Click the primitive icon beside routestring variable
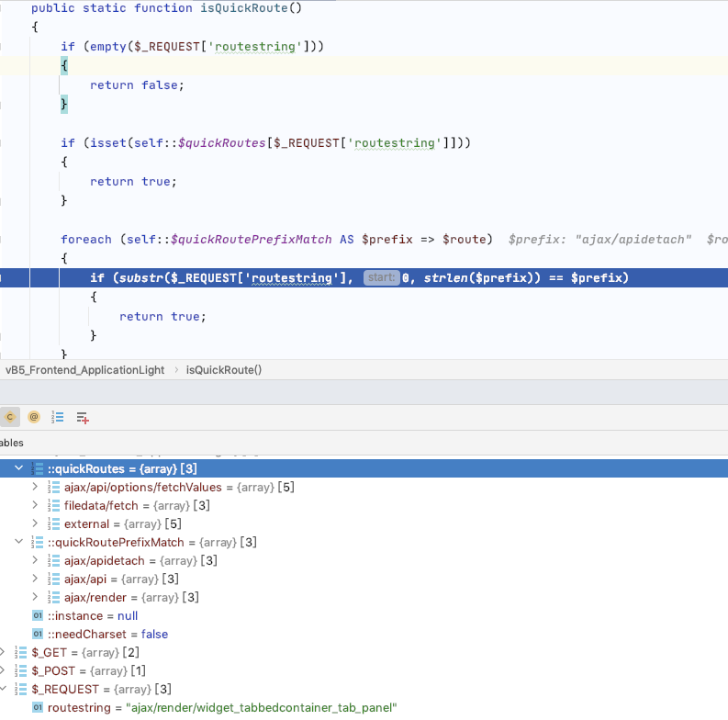 (x=38, y=707)
